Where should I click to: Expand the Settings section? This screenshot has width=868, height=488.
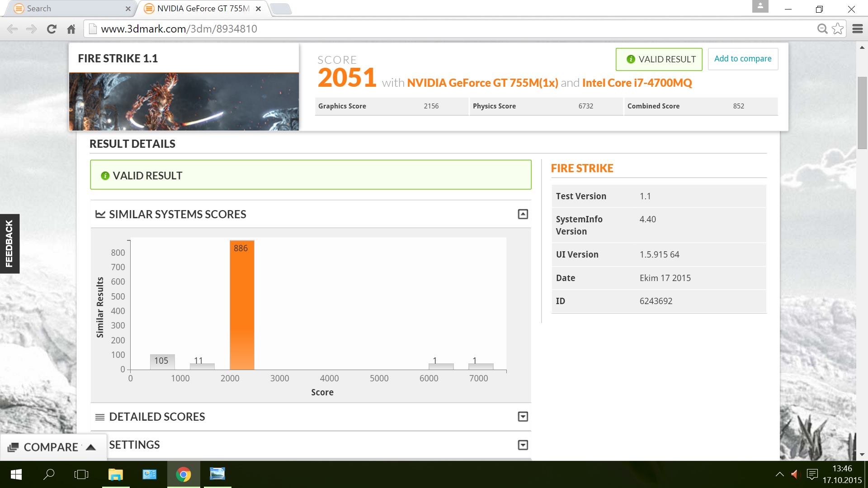click(x=523, y=445)
